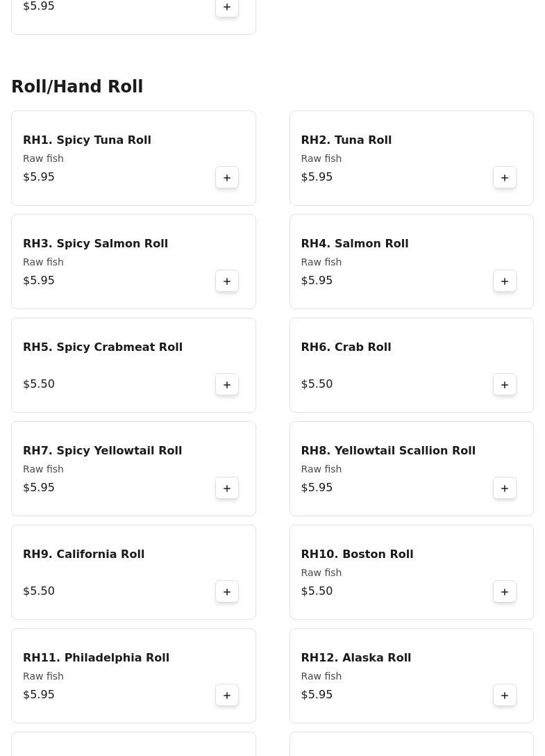Click the RH8. Yellowtail Scallion Roll title
Viewport: 545px width, 756px height.
[x=387, y=450]
